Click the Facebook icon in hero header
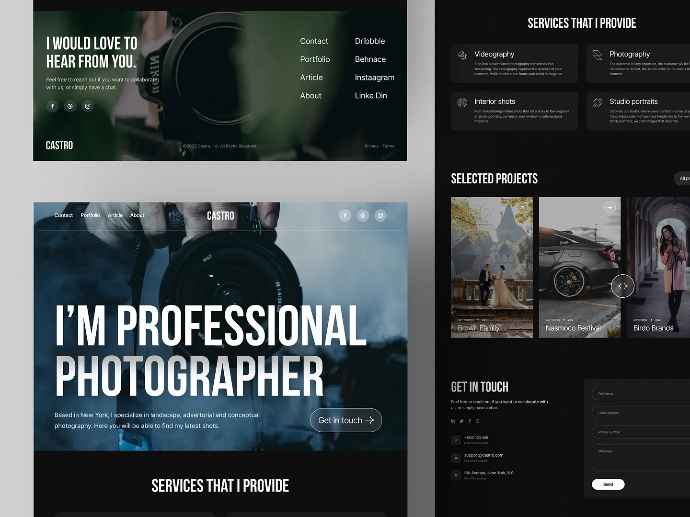The width and height of the screenshot is (690, 517). pos(345,215)
